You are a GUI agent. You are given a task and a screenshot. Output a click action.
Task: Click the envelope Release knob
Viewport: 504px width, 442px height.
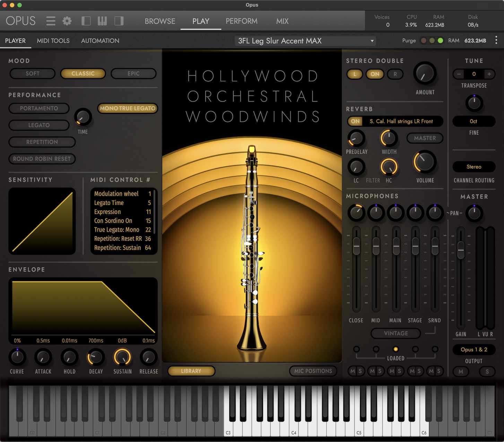point(148,357)
